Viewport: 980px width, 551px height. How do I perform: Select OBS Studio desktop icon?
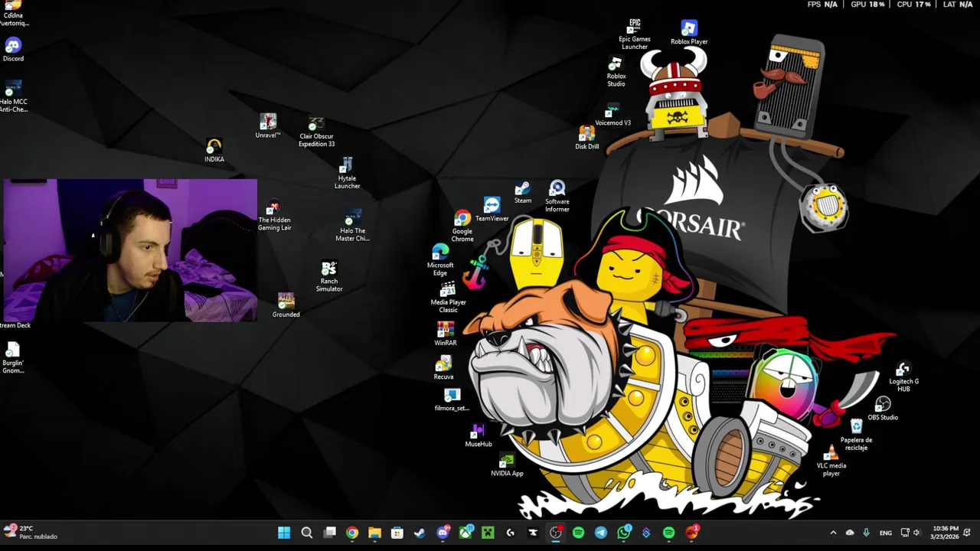point(883,408)
